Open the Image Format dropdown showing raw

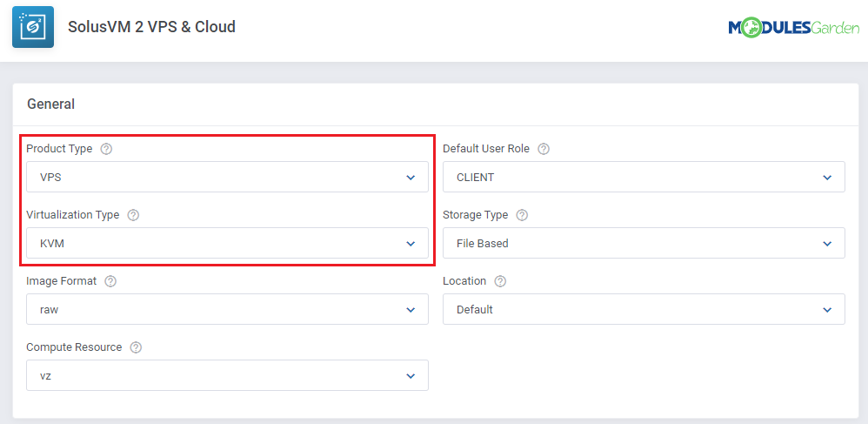[x=228, y=309]
